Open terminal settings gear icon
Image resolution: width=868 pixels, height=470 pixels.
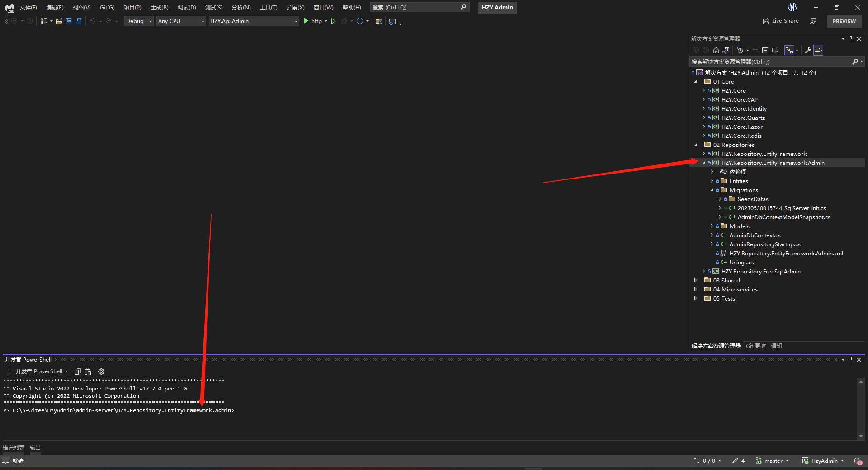pos(101,371)
